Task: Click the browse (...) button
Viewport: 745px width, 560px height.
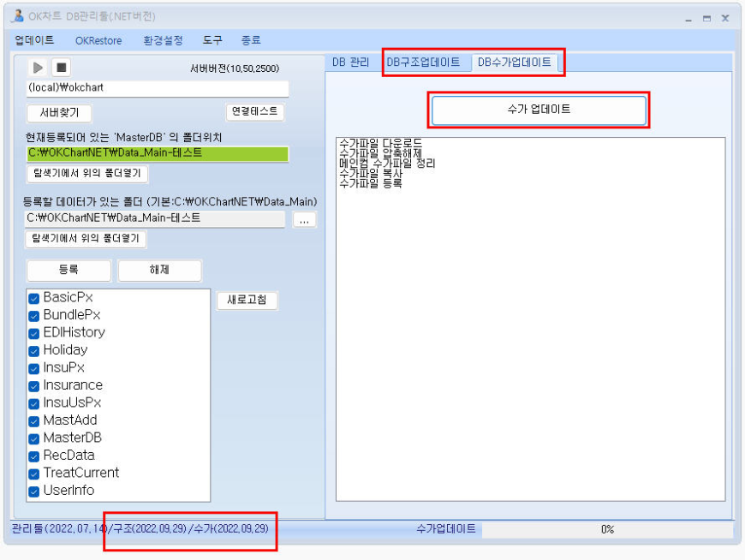Action: point(304,220)
